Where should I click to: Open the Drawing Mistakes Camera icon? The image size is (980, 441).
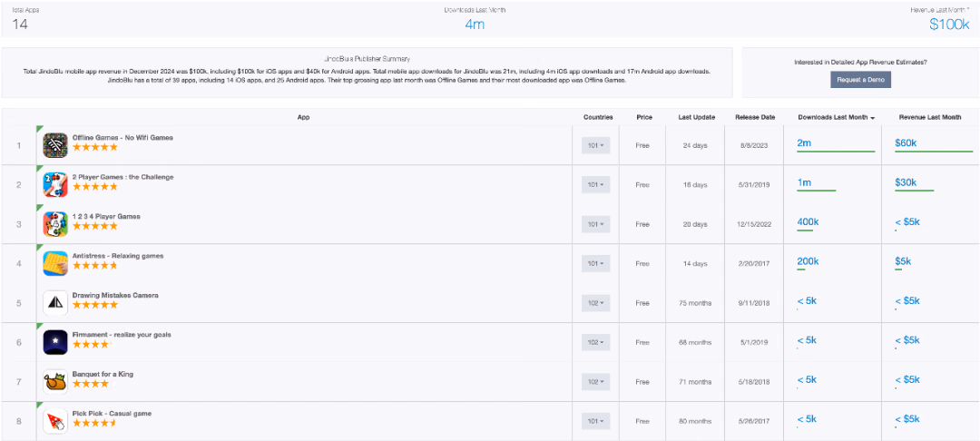(55, 303)
